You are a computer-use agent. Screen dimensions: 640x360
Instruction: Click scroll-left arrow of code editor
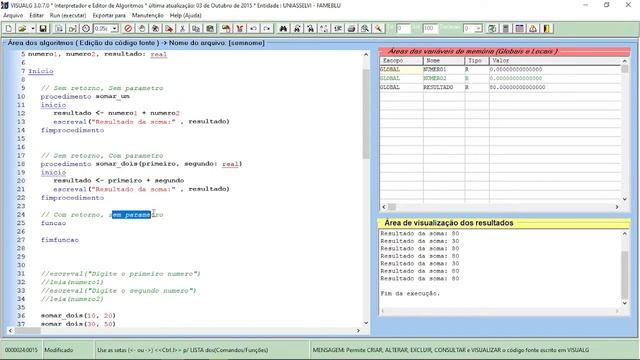10,331
